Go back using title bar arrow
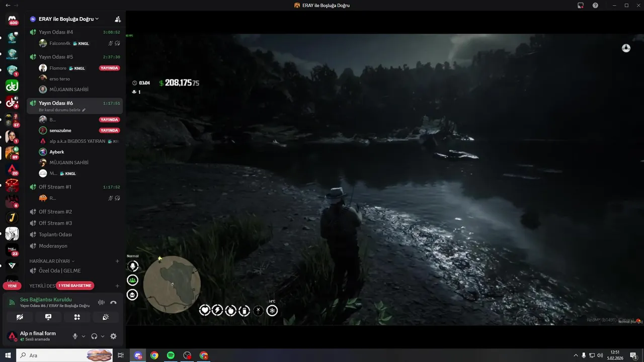 (8, 5)
